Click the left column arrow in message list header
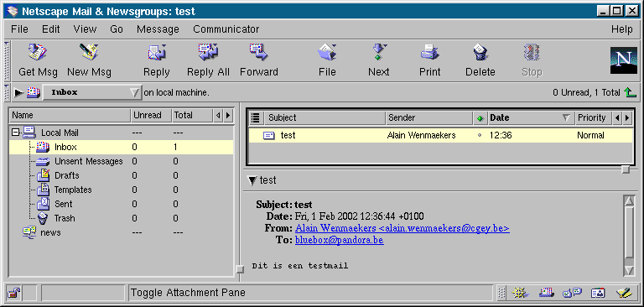The width and height of the screenshot is (644, 307). click(x=617, y=118)
